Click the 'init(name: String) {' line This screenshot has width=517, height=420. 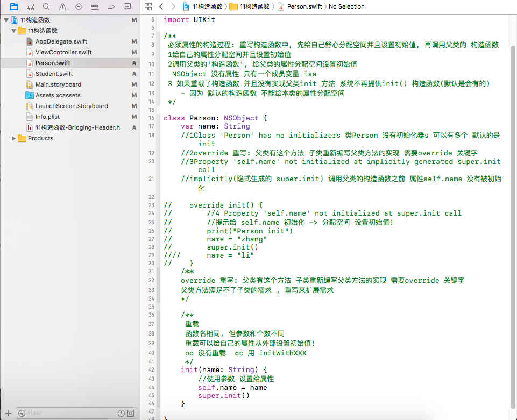click(224, 370)
